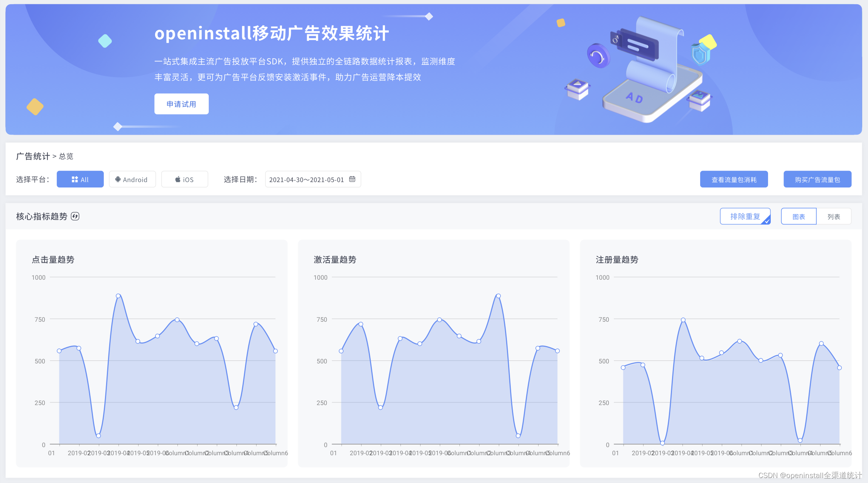Switch to the 列表 list view tab

click(833, 216)
